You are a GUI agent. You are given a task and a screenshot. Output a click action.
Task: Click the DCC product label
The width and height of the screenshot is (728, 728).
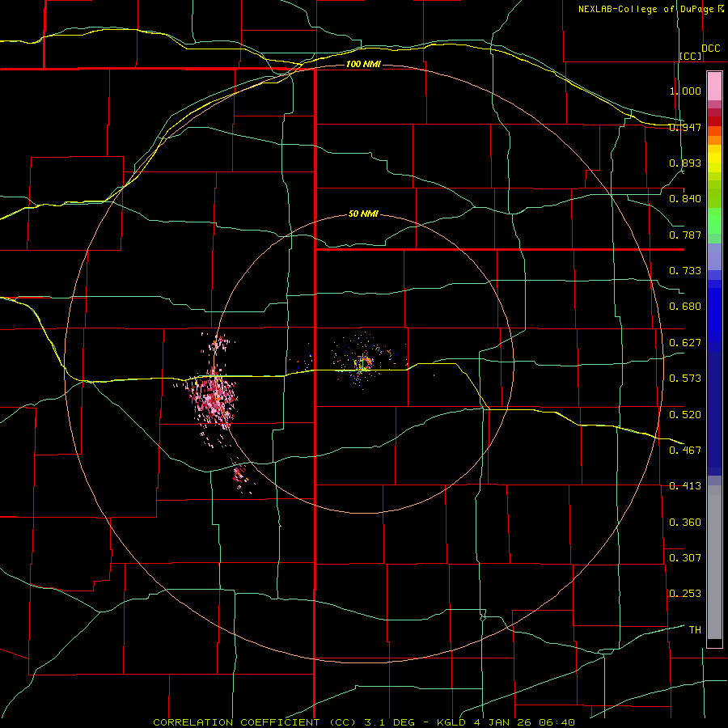point(711,49)
